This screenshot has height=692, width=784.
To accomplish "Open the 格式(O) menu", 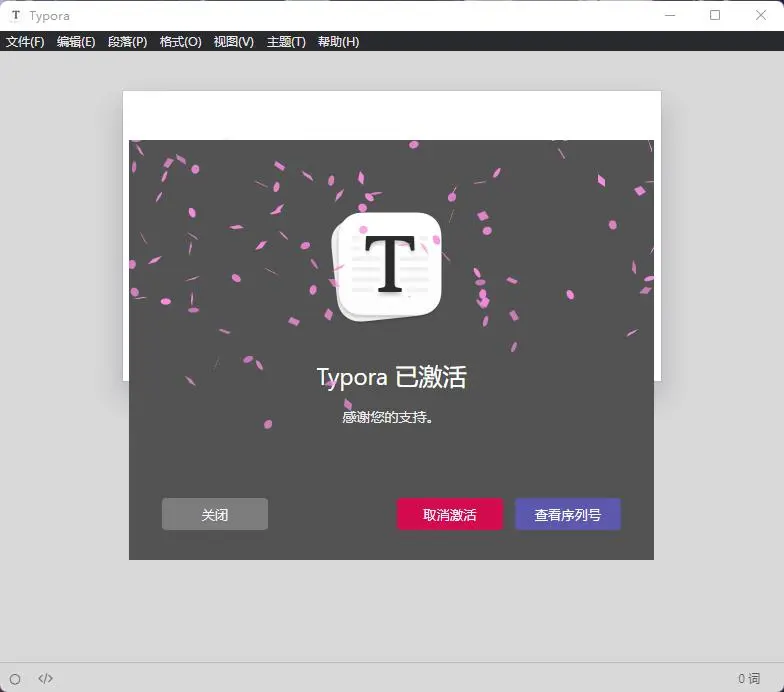I will pos(180,42).
